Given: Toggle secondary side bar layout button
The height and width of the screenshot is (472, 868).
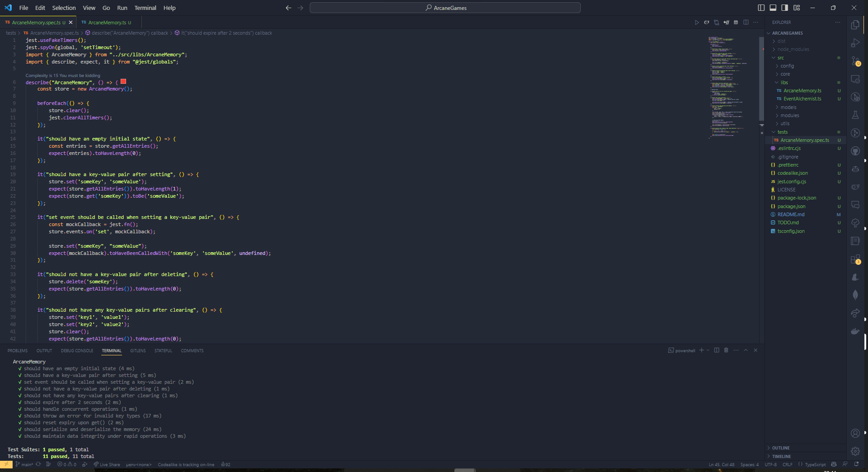Looking at the screenshot, I should click(785, 8).
